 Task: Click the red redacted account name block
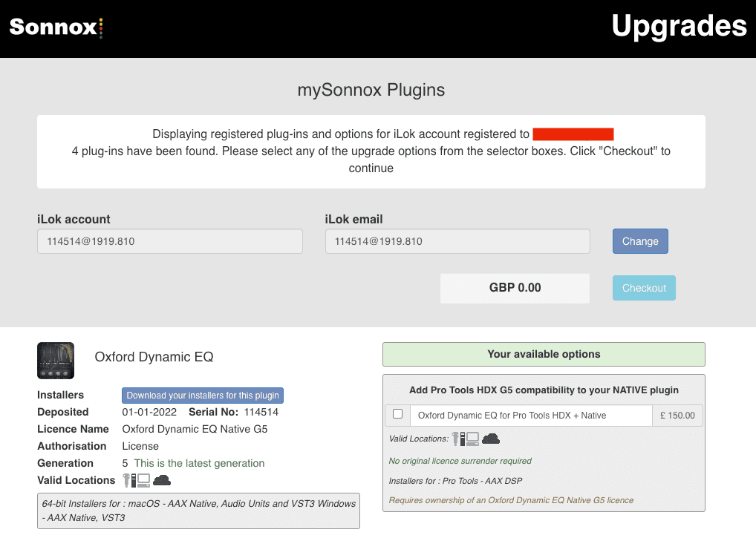573,134
